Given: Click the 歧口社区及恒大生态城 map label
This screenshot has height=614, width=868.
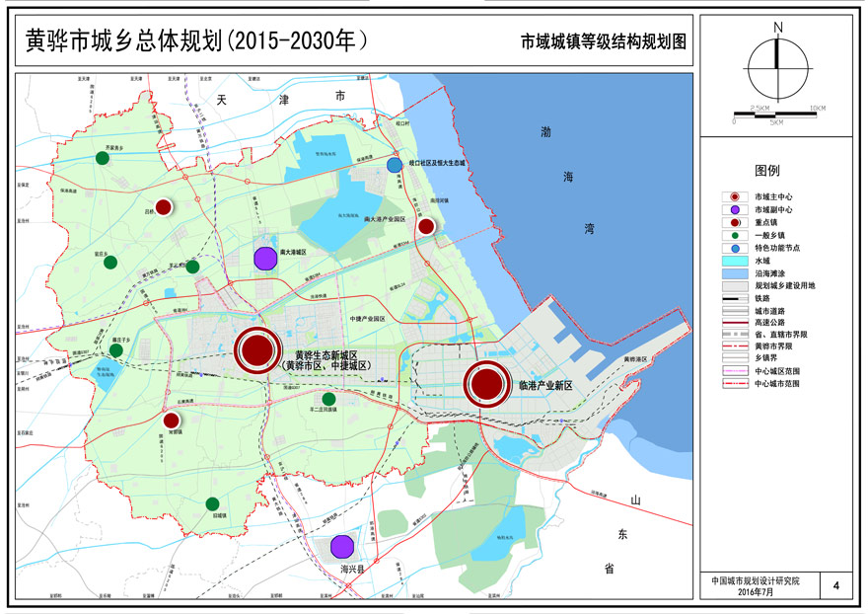Looking at the screenshot, I should [x=437, y=163].
